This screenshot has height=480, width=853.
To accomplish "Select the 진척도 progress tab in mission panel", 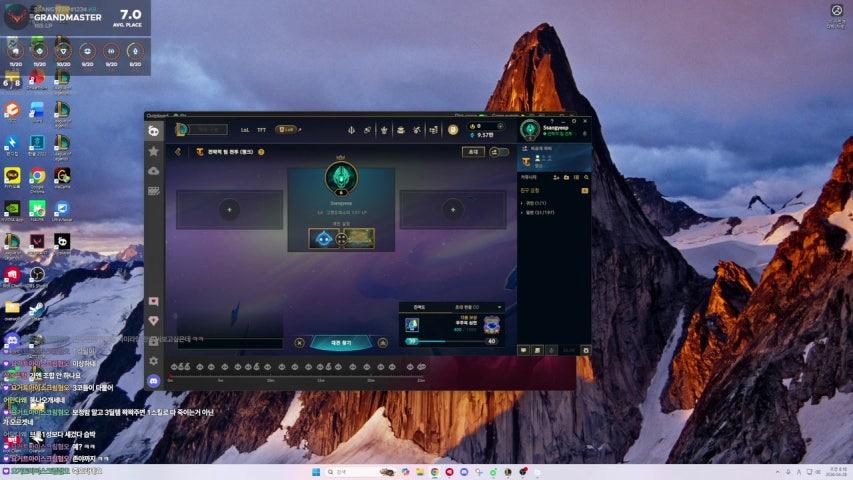I will tap(419, 307).
